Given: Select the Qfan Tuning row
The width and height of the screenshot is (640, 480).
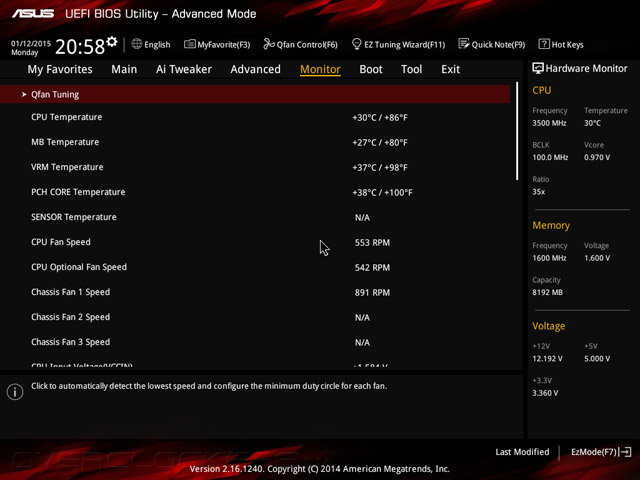Looking at the screenshot, I should click(x=255, y=94).
